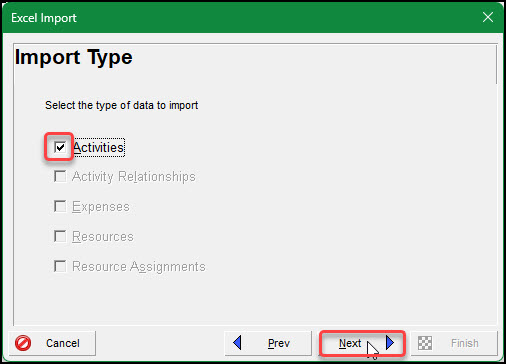
Task: Click the grayed-out Finish button
Action: [x=454, y=343]
